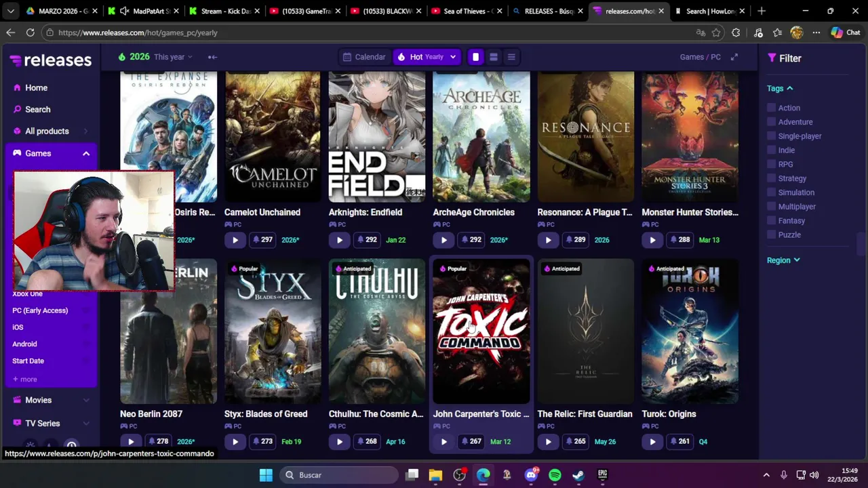
Task: Play the Camelot Unchained trailer
Action: pos(235,240)
